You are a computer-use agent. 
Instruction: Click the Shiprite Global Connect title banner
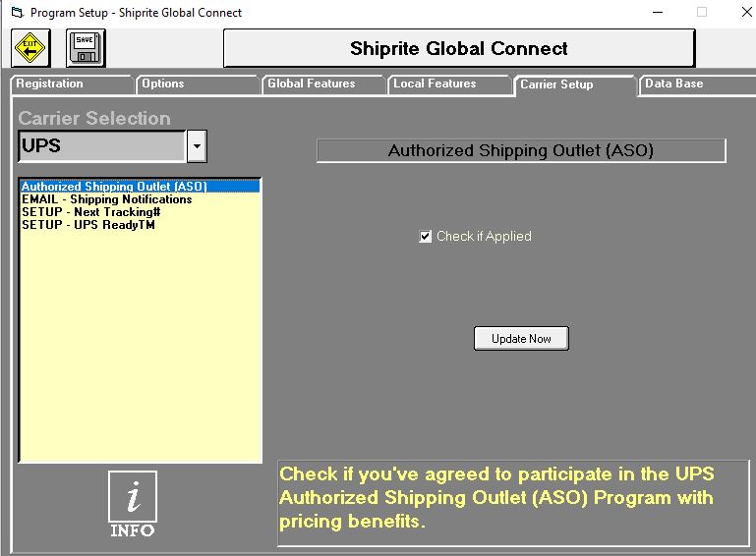(459, 48)
